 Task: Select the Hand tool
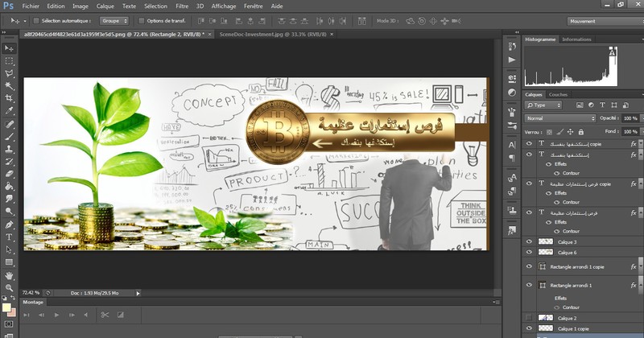tap(10, 275)
